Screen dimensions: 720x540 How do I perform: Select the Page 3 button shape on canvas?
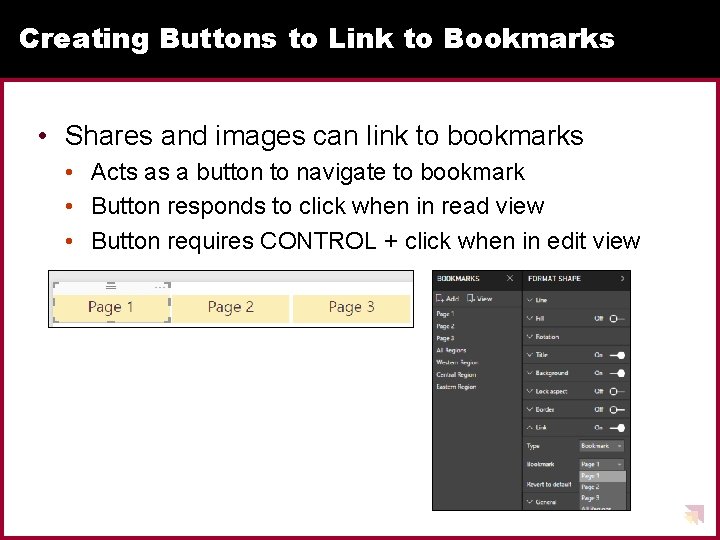pyautogui.click(x=351, y=307)
